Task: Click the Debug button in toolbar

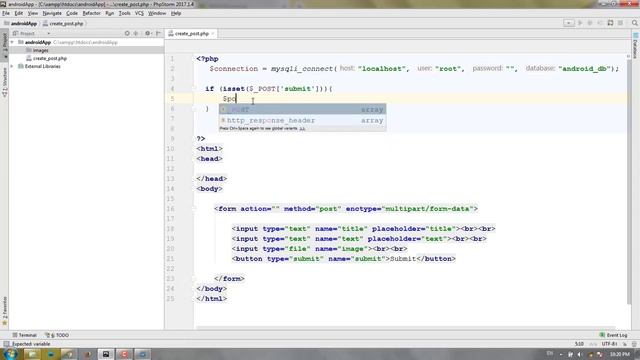Action: tap(590, 23)
